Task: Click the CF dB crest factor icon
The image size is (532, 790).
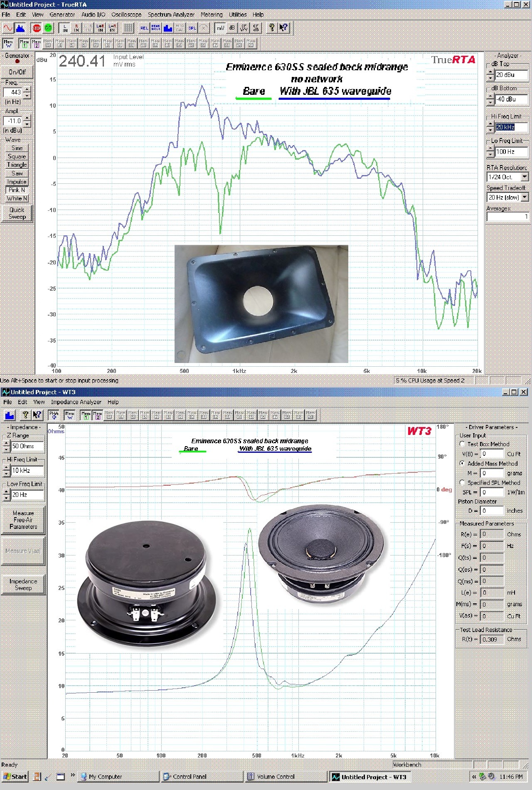Action: (256, 28)
